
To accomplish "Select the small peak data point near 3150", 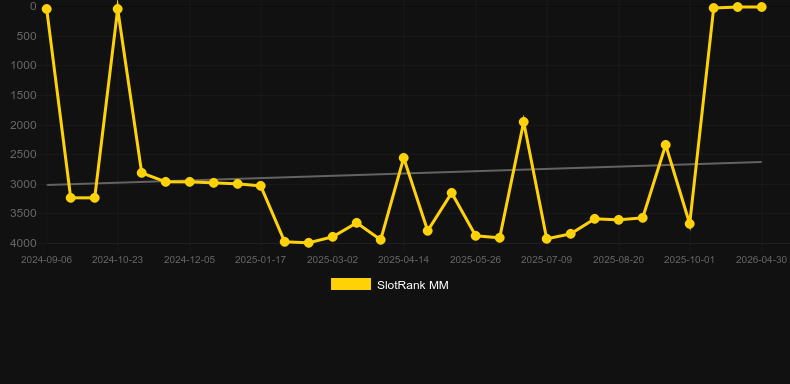I will tap(451, 193).
